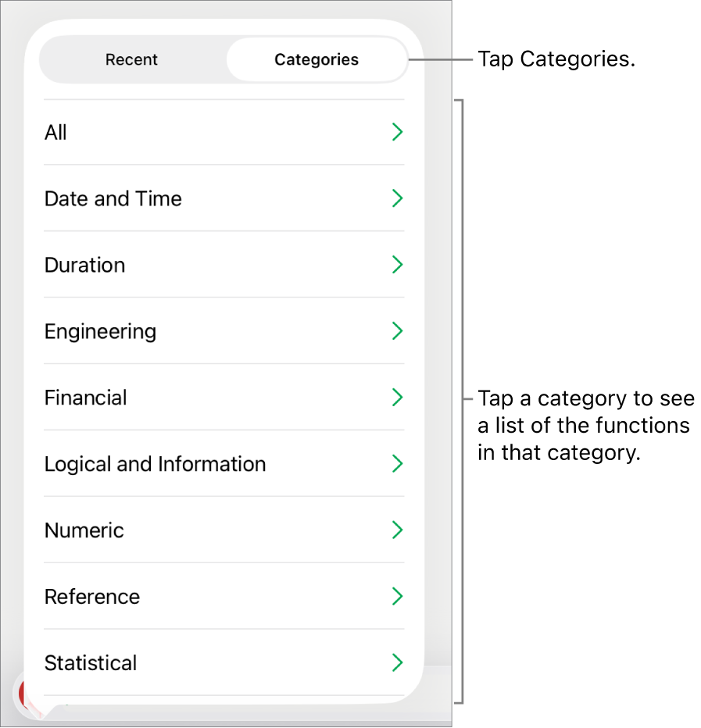Expand the Statistical category
Viewport: 701px width, 728px height.
[x=398, y=662]
